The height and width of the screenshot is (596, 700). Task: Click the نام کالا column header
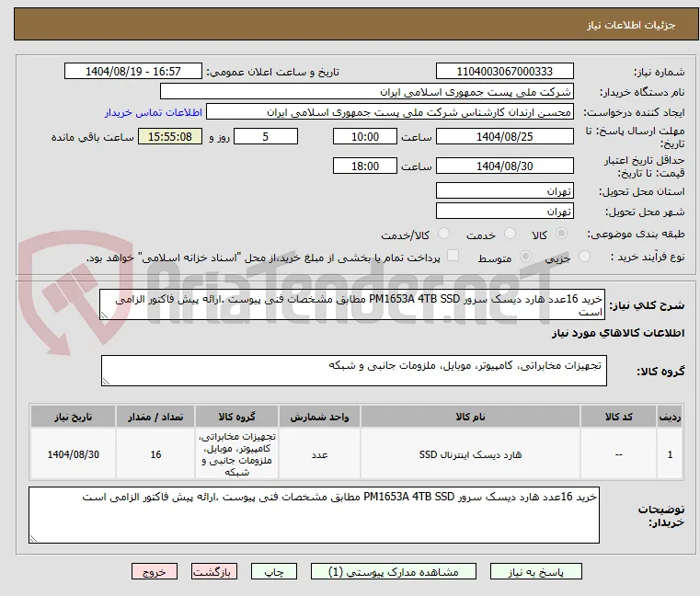coord(471,417)
